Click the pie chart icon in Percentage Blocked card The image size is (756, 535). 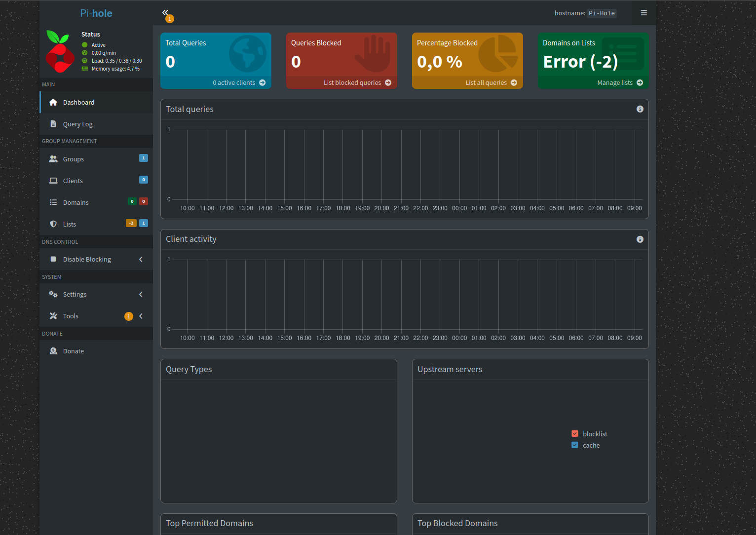pyautogui.click(x=499, y=53)
